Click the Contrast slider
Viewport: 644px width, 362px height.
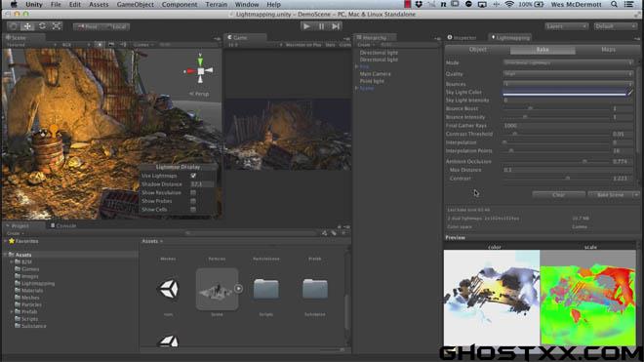pyautogui.click(x=556, y=179)
